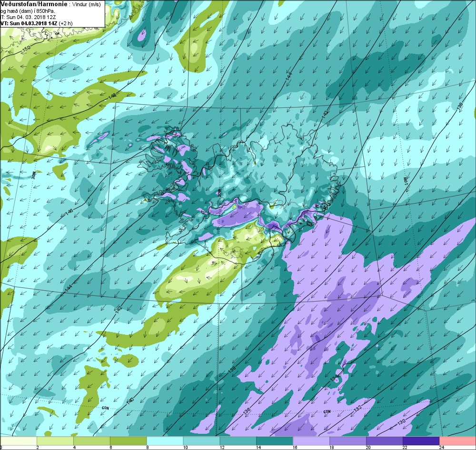Select the pink above-24 m/s legend swatch
Viewport: 476px width, 450px height.
457,440
